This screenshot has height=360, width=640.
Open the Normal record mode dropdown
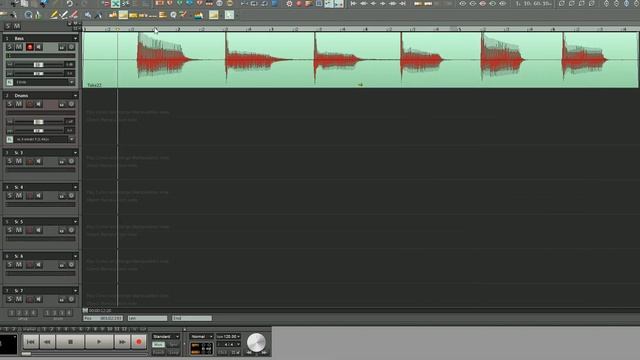(202, 336)
